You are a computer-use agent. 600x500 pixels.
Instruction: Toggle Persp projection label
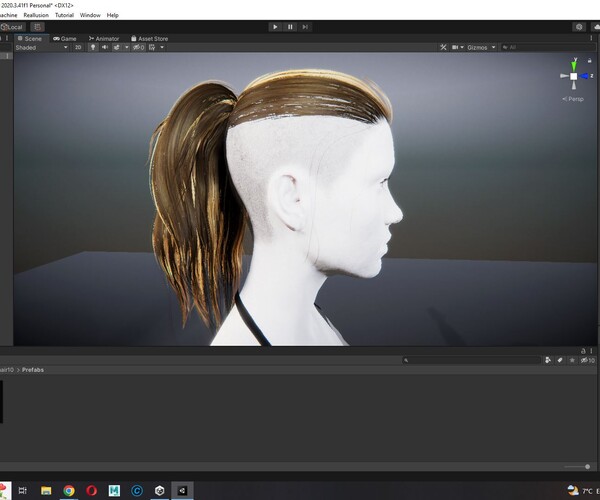[x=573, y=99]
